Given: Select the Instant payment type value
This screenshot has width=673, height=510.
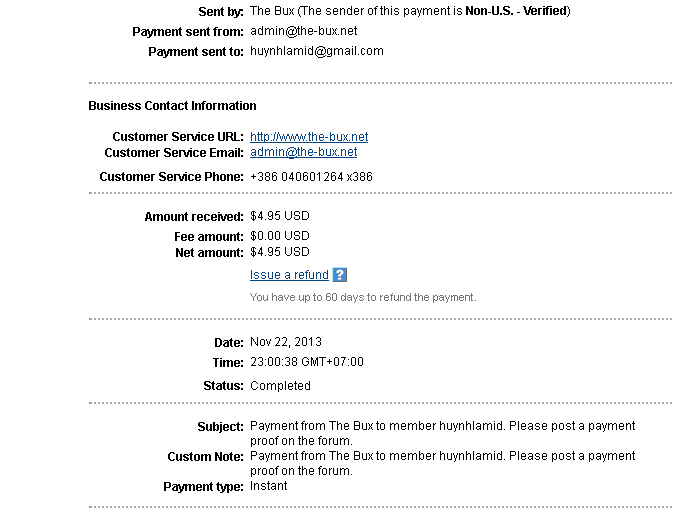Looking at the screenshot, I should pyautogui.click(x=268, y=486).
